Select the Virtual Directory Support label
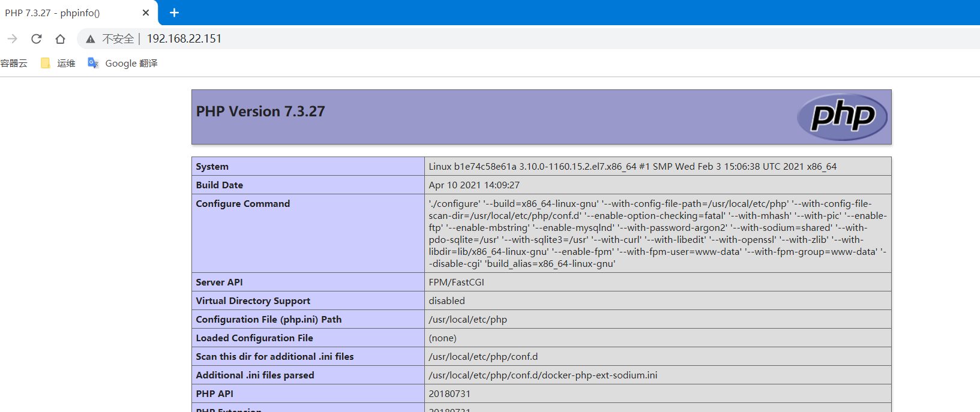This screenshot has width=980, height=412. pos(253,301)
